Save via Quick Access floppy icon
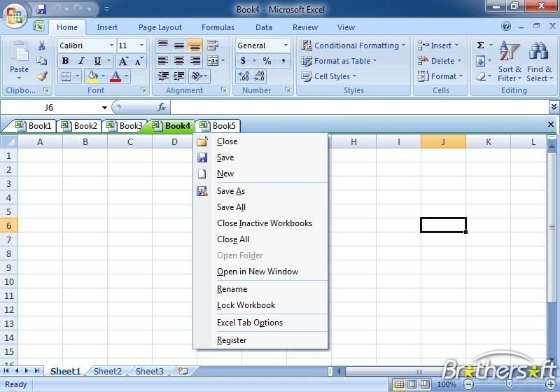Viewport: 560px width, 392px height. coord(41,9)
